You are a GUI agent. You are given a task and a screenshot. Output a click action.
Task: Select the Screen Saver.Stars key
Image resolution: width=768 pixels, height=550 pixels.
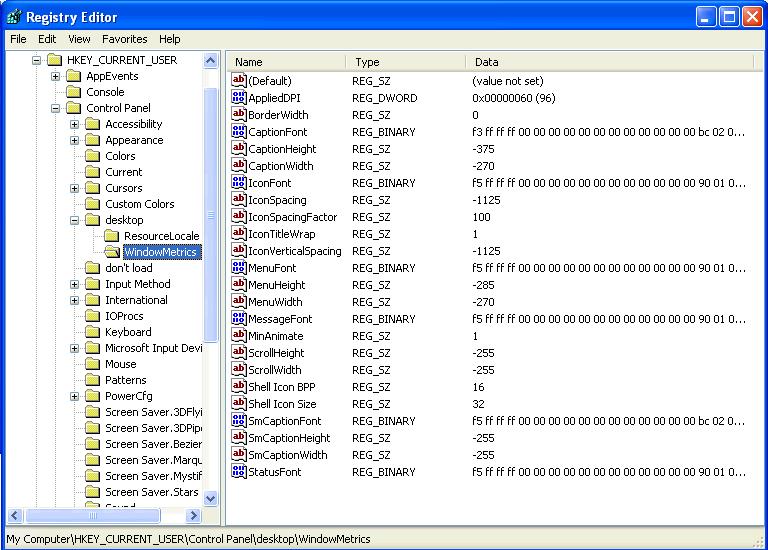[152, 492]
